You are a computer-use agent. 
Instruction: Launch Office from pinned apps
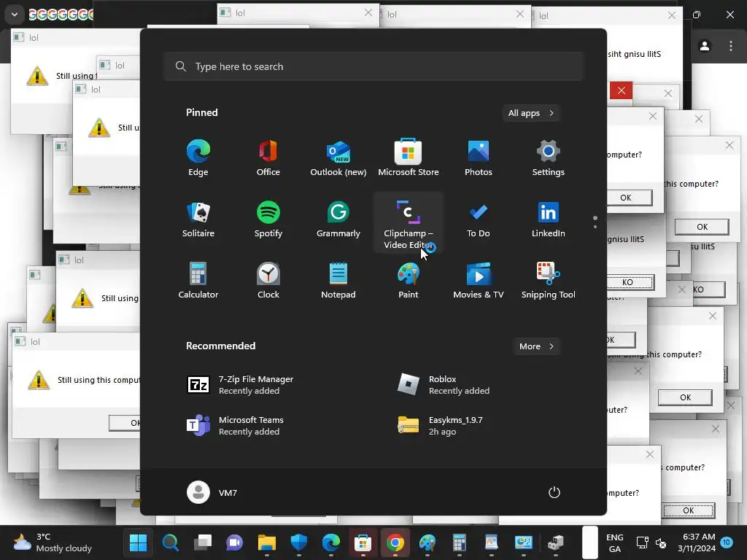point(268,158)
